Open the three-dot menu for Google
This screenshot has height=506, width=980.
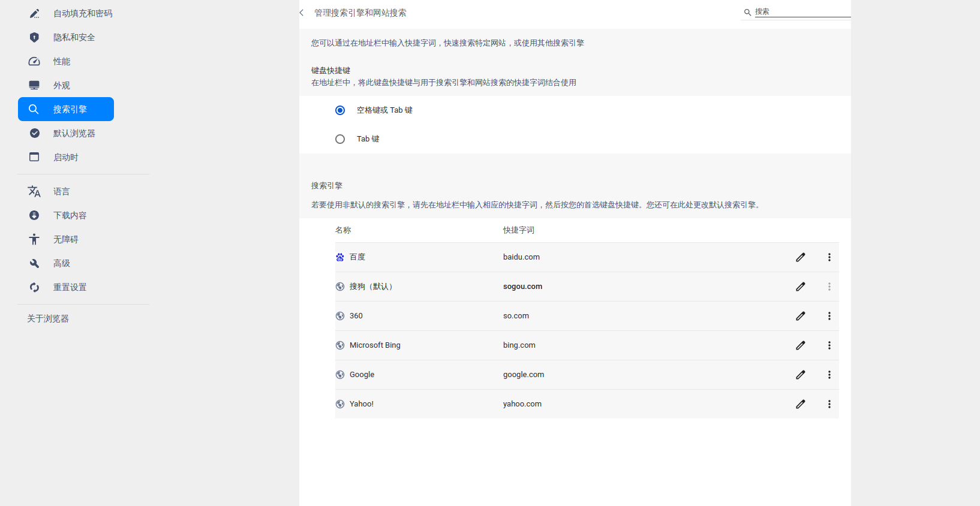[x=829, y=375]
